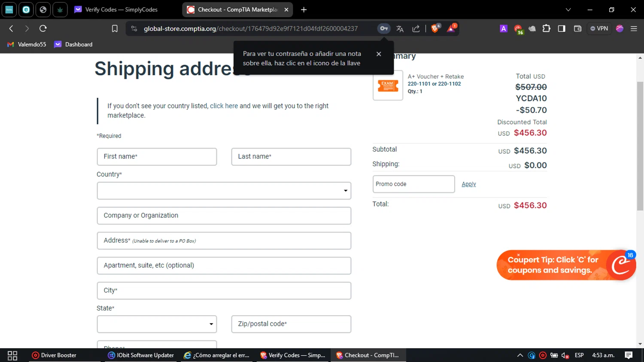Apply the promo code
Viewport: 644px width, 362px height.
click(469, 184)
